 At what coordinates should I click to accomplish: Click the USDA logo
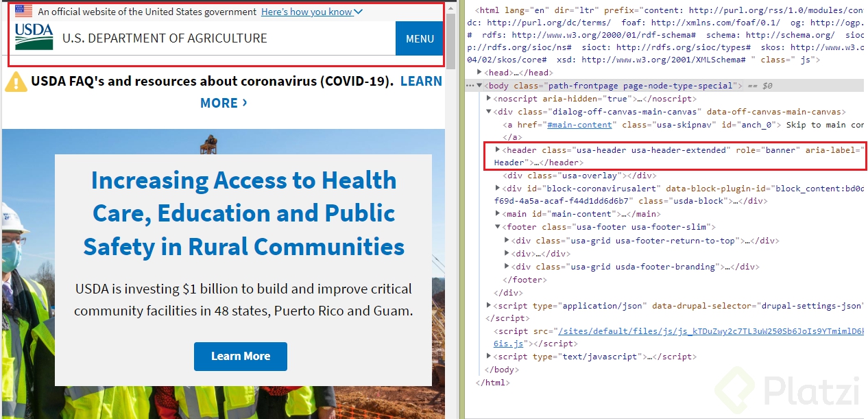(34, 37)
